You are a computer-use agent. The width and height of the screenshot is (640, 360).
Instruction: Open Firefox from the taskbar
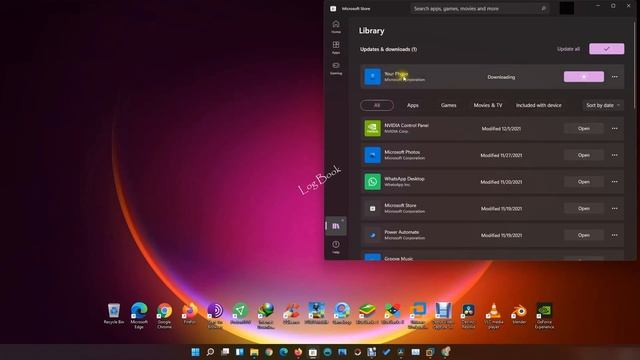tap(298, 352)
